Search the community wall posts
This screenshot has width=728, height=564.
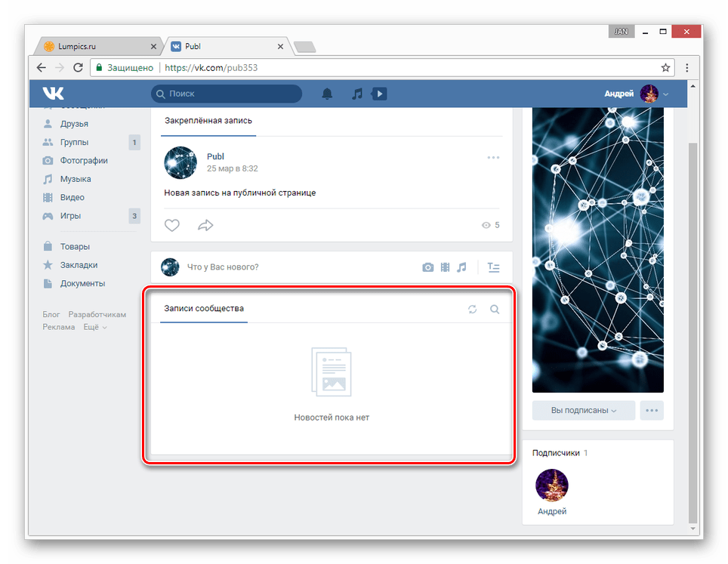[x=495, y=309]
